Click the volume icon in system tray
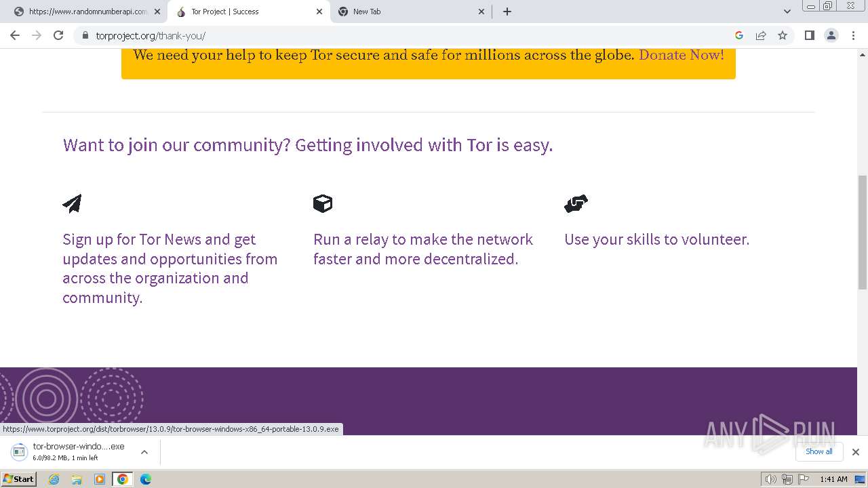This screenshot has height=488, width=868. click(770, 479)
